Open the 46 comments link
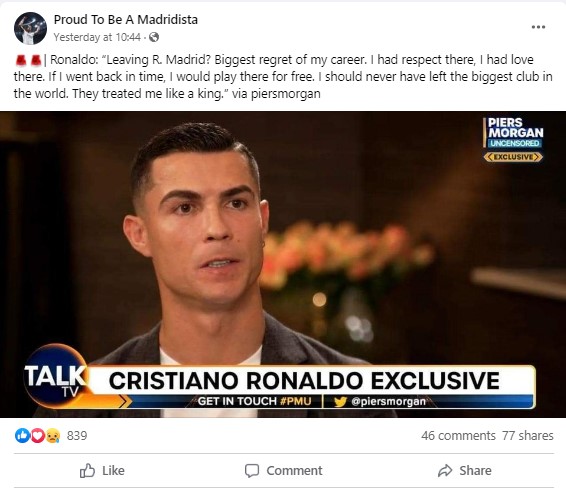 (x=458, y=435)
